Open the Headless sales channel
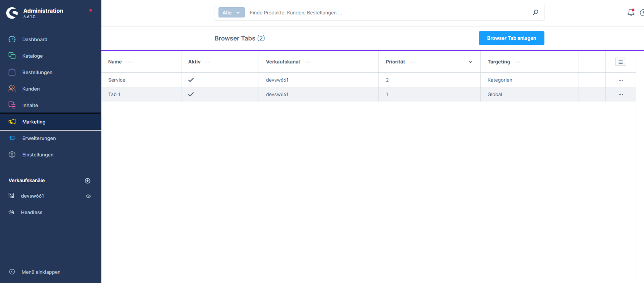 pyautogui.click(x=31, y=212)
